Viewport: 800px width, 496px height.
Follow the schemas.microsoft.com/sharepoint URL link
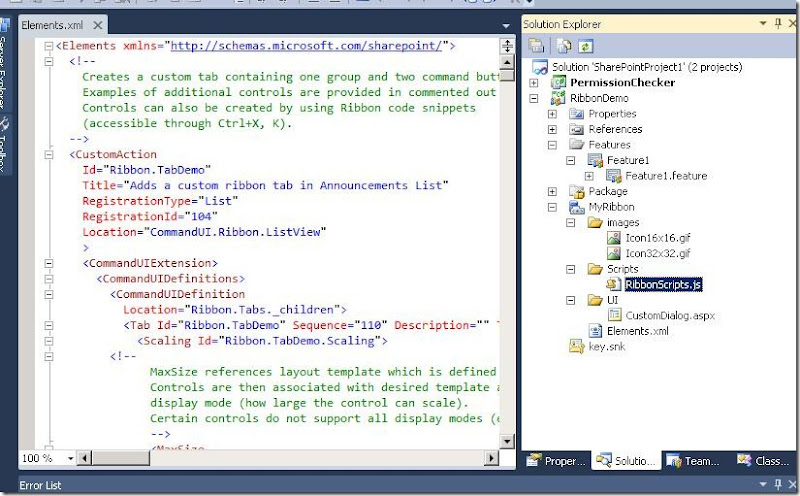(309, 45)
